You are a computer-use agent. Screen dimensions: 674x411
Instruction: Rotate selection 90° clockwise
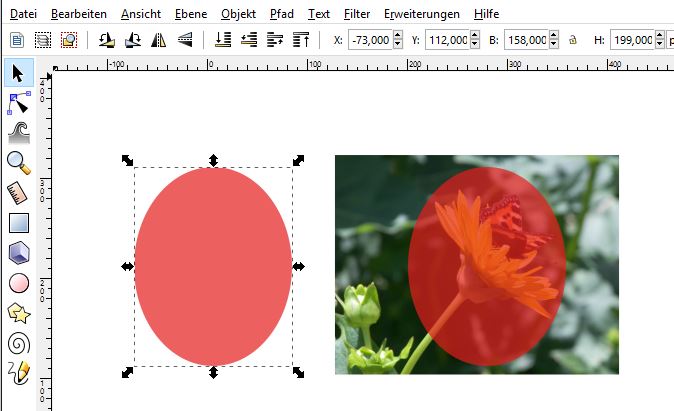132,40
